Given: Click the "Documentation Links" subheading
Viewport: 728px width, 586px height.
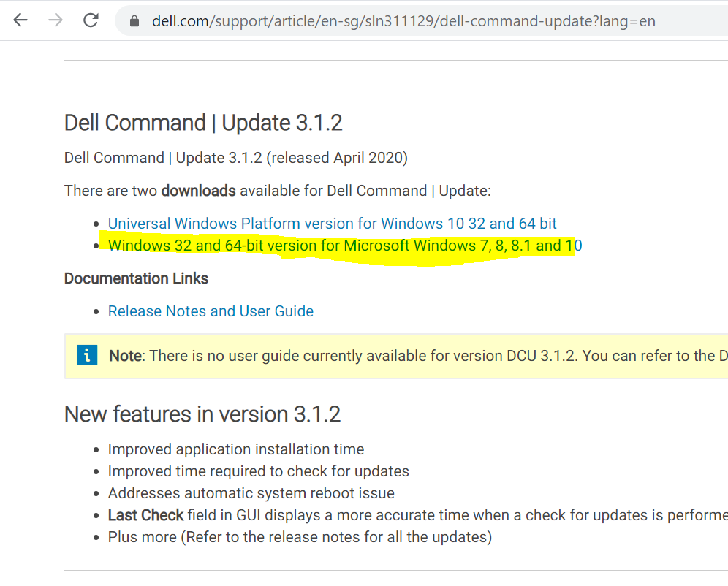Looking at the screenshot, I should click(x=136, y=278).
